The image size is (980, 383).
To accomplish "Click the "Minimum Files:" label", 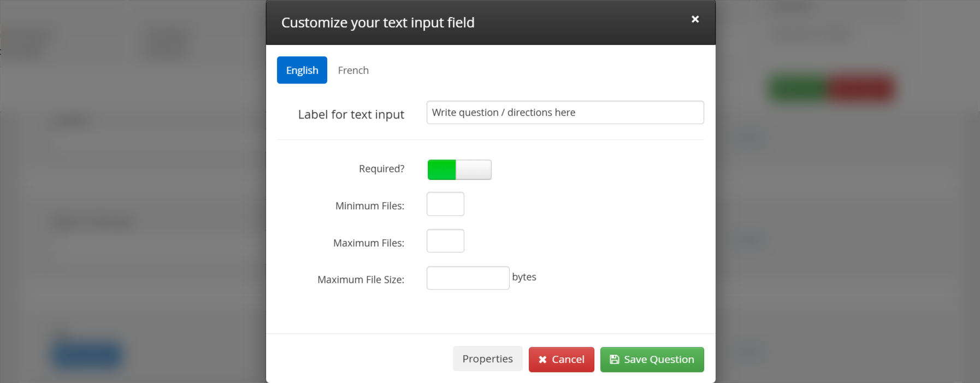I will 370,206.
